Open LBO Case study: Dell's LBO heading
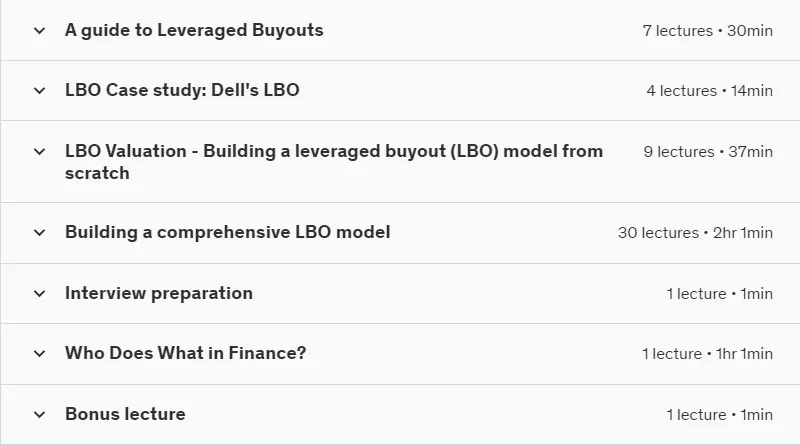 point(182,90)
